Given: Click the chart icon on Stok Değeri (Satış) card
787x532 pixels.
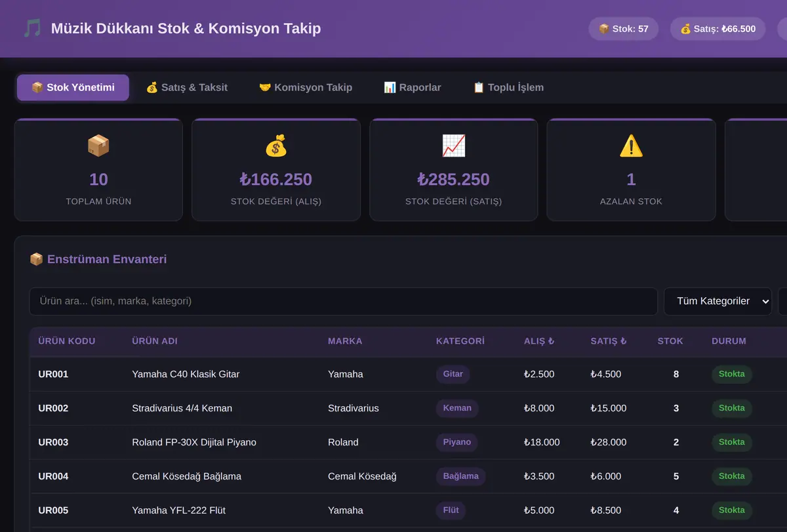Looking at the screenshot, I should [454, 146].
